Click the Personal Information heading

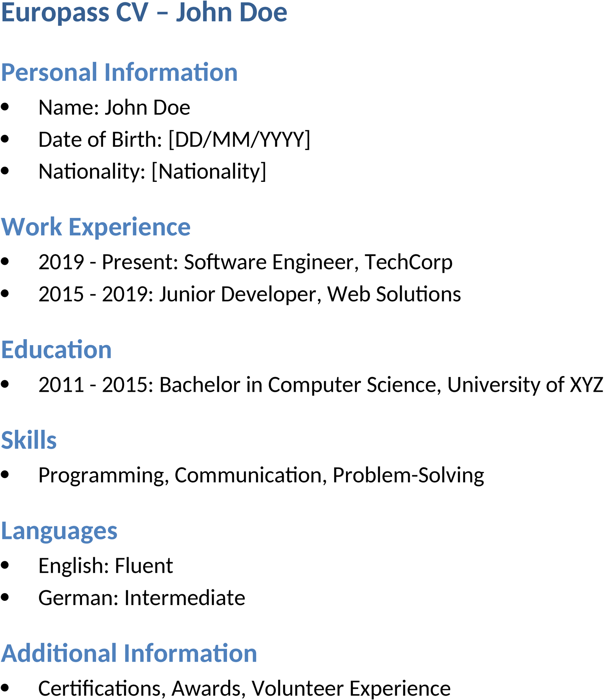119,72
